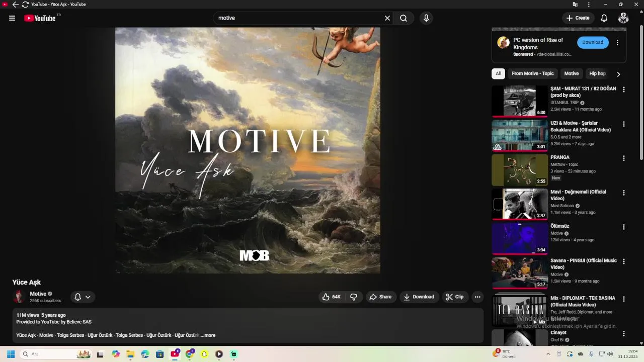
Task: Open options for ŞAM - MURAT 131 video
Action: point(624,89)
